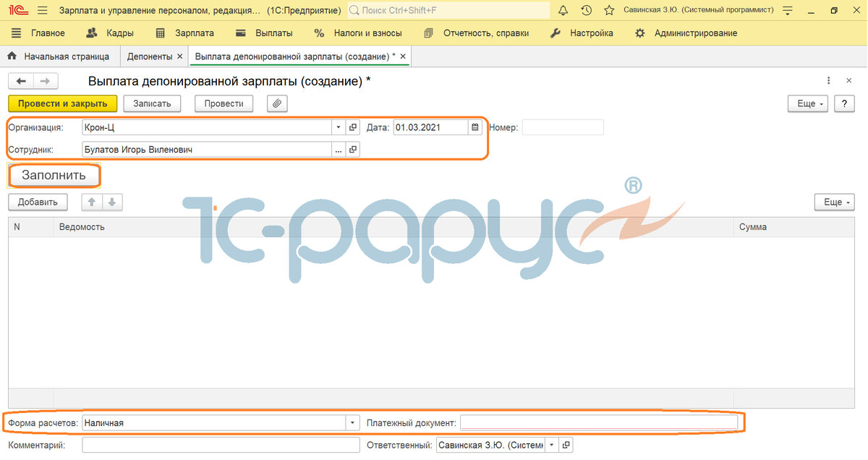Click the Форма расчетов field
The image size is (868, 460).
213,422
